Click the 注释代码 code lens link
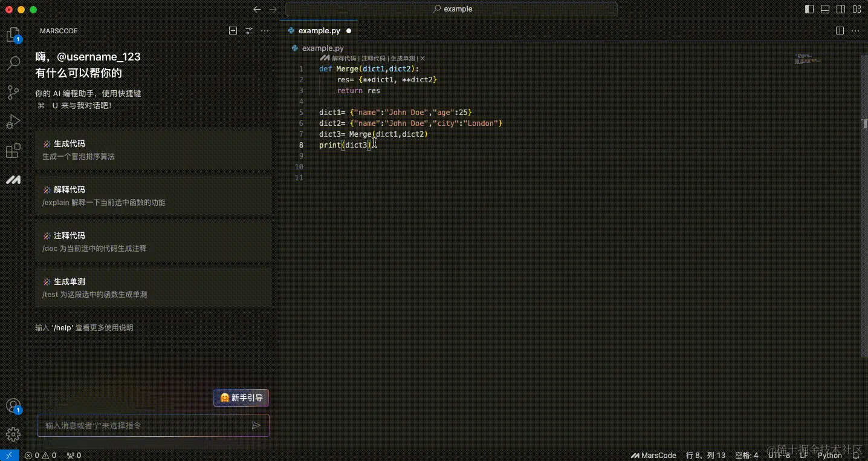 pyautogui.click(x=374, y=59)
